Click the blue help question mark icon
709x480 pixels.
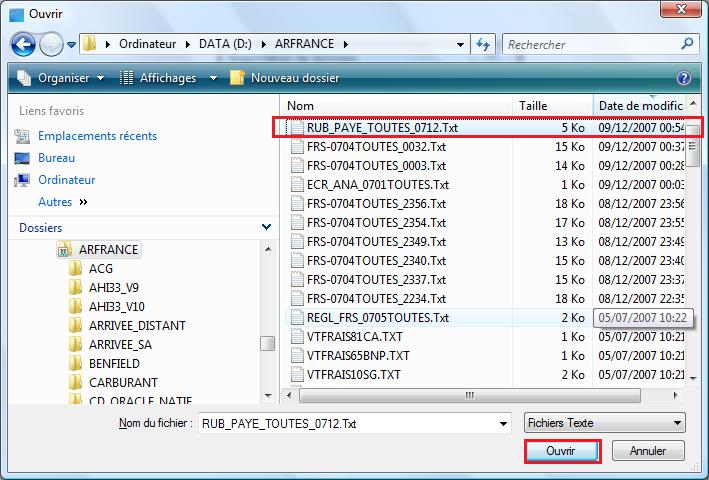tap(684, 78)
